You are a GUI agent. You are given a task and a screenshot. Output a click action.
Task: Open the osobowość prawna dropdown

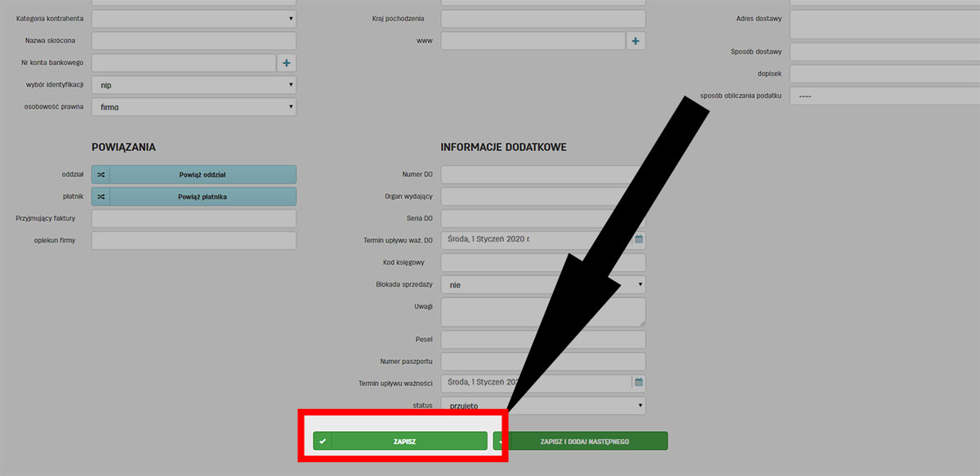coord(194,107)
